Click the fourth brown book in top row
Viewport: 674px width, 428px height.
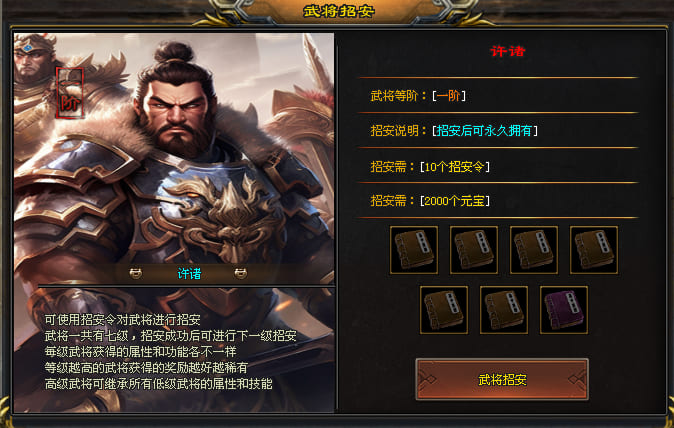click(594, 250)
